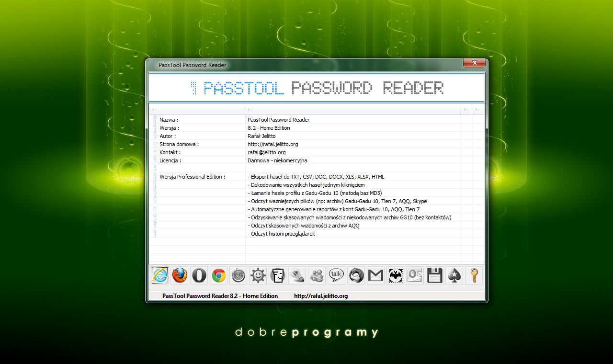The image size is (613, 364).
Task: Open the Windows Live Messenger icon
Action: tap(317, 275)
